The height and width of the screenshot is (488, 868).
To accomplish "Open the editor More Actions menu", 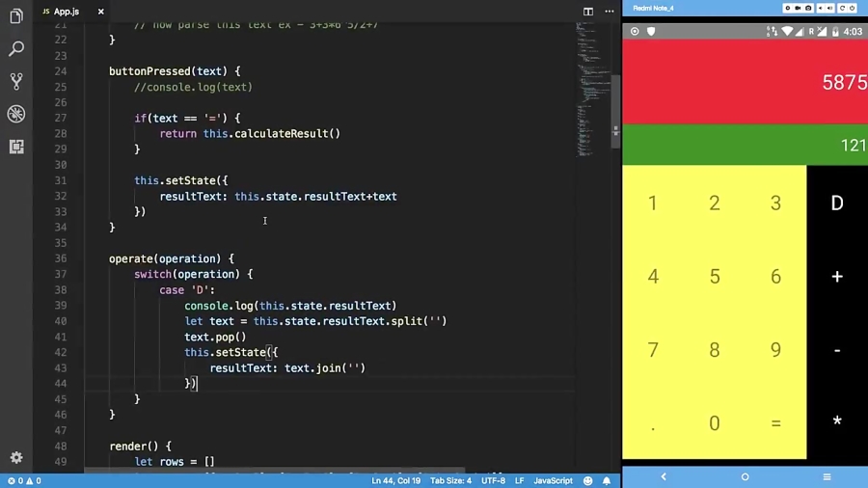I will (609, 11).
